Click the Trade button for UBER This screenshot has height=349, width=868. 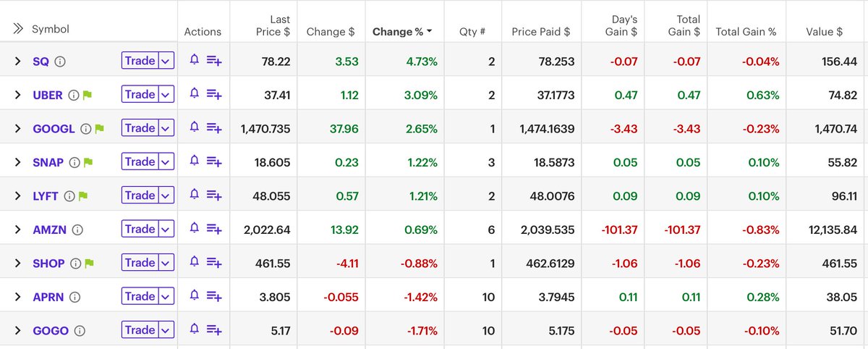tap(140, 94)
